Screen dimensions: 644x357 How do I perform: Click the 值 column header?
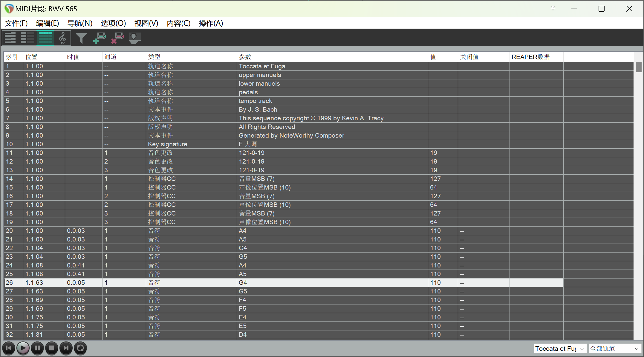443,57
